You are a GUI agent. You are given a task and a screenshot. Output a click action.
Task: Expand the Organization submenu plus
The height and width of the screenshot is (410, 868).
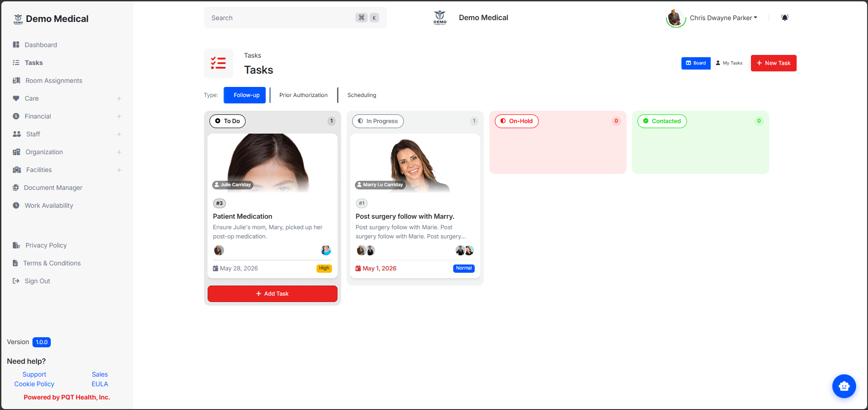point(119,152)
